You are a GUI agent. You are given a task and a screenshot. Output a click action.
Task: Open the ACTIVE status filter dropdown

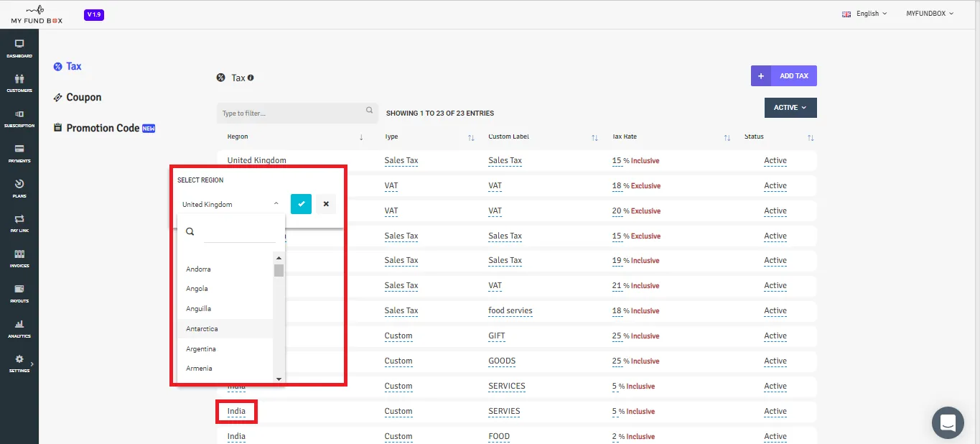[x=790, y=108]
